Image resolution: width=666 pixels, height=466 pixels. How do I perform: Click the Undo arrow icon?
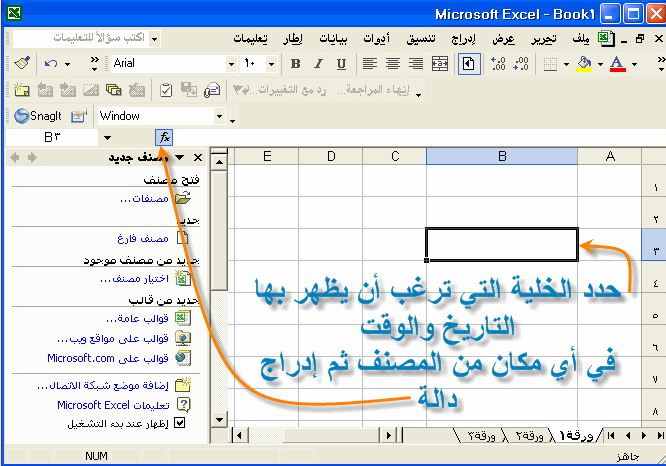click(x=51, y=64)
